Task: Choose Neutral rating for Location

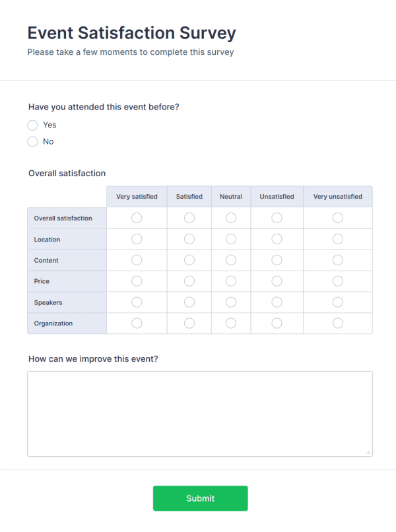Action: [x=231, y=239]
